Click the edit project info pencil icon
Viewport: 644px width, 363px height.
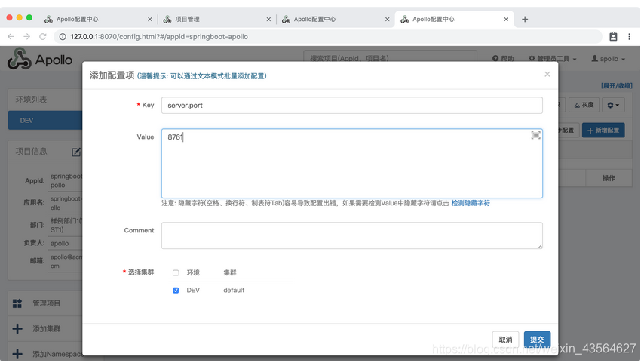(76, 152)
